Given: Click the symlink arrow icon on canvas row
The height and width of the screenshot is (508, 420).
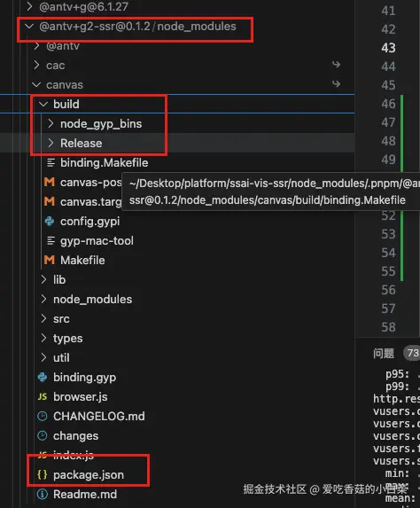Looking at the screenshot, I should tap(336, 84).
